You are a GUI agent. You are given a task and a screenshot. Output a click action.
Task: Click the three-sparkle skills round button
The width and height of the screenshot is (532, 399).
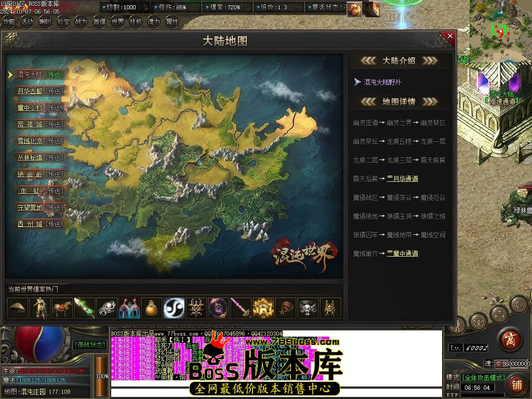[500, 313]
